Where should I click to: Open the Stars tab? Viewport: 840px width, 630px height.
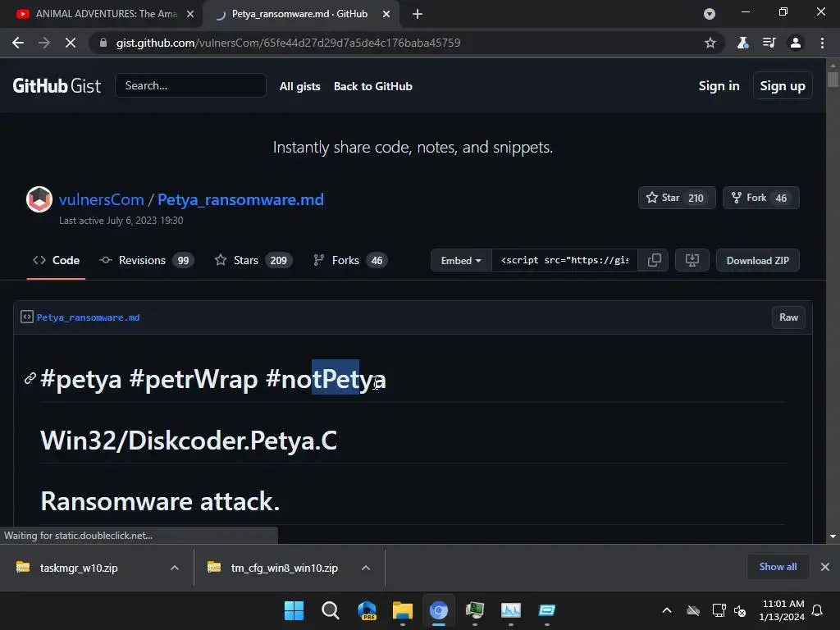tap(253, 260)
